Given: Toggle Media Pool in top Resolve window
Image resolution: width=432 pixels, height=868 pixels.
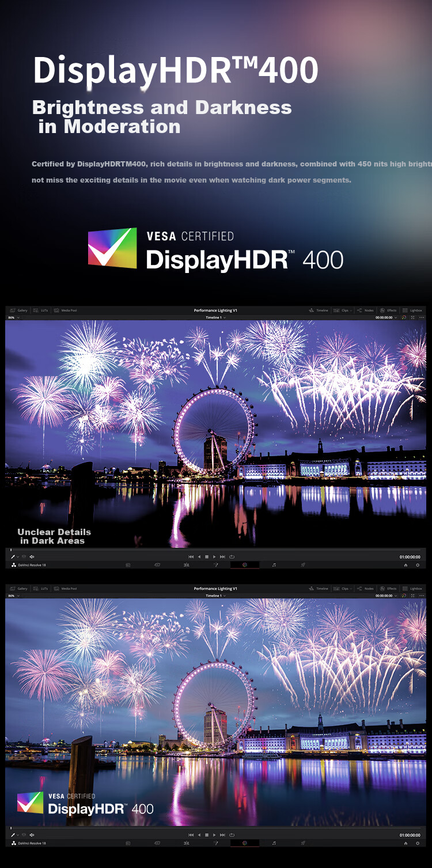Looking at the screenshot, I should 65,310.
